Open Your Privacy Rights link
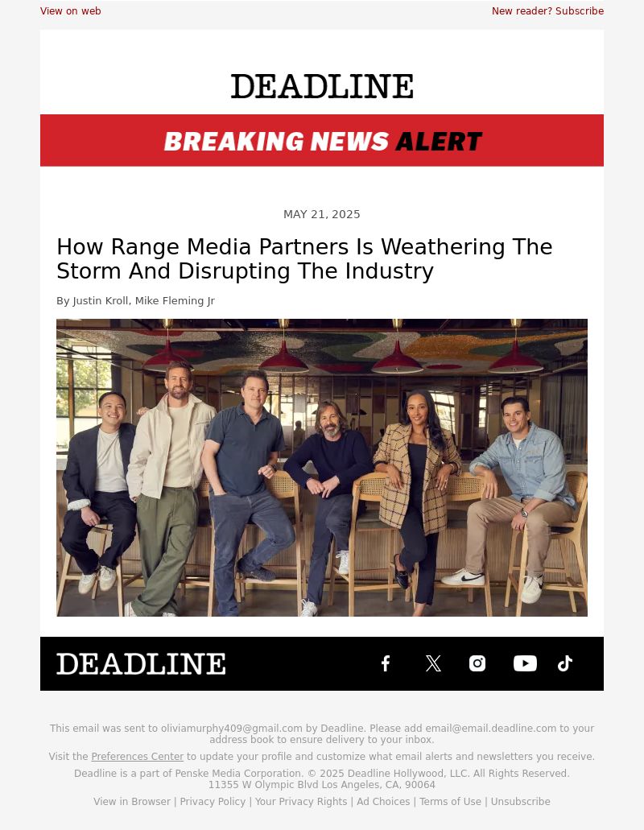Image resolution: width=644 pixels, height=830 pixels. (x=301, y=801)
